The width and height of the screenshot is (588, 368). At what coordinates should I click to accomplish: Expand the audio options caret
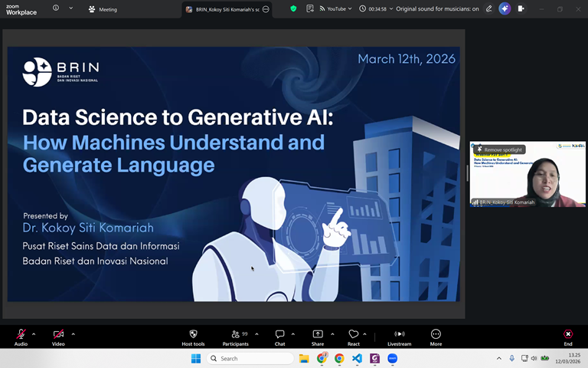click(x=35, y=333)
